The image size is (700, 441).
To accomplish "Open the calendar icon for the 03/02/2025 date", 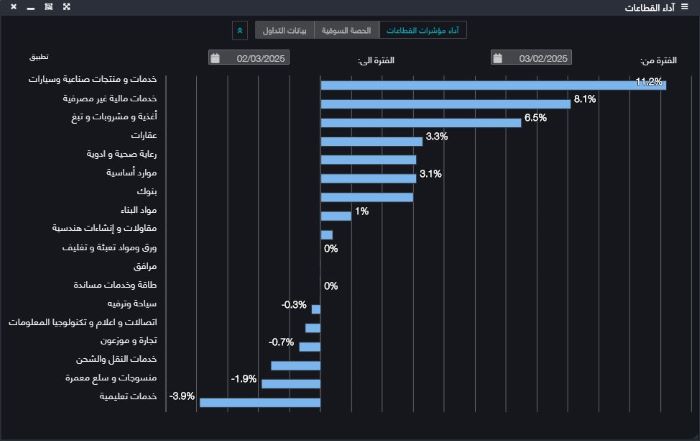I will [497, 58].
